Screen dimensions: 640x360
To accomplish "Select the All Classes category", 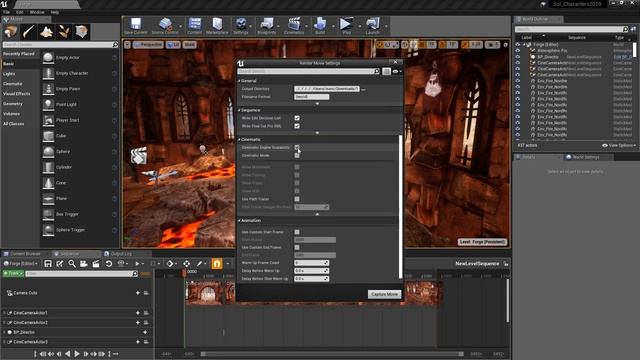I will click(13, 124).
